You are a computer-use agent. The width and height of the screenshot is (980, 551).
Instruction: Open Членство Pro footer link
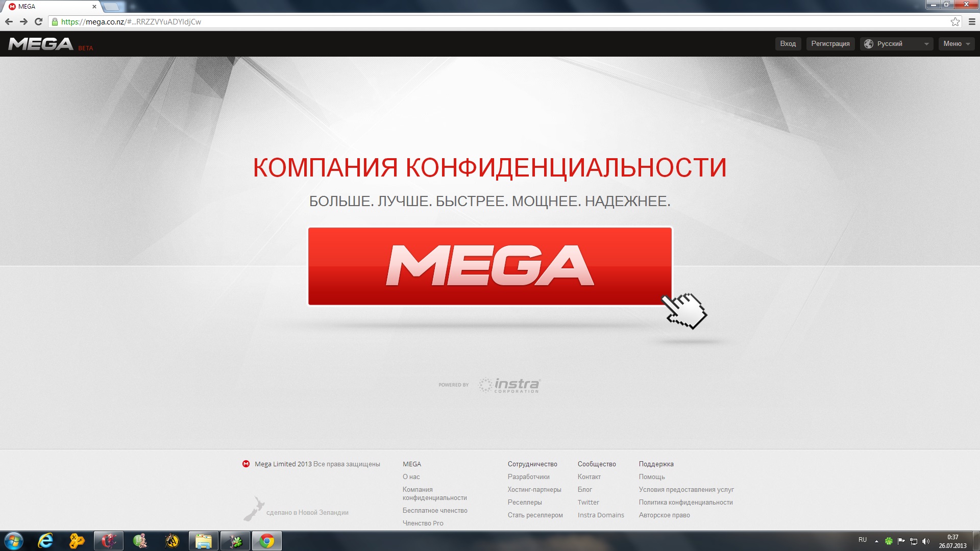point(423,523)
